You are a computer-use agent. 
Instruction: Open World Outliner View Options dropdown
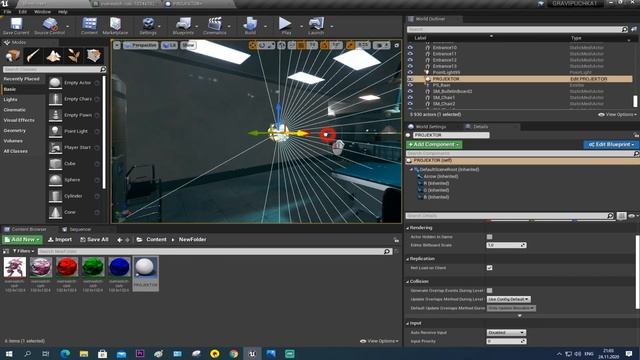(617, 115)
